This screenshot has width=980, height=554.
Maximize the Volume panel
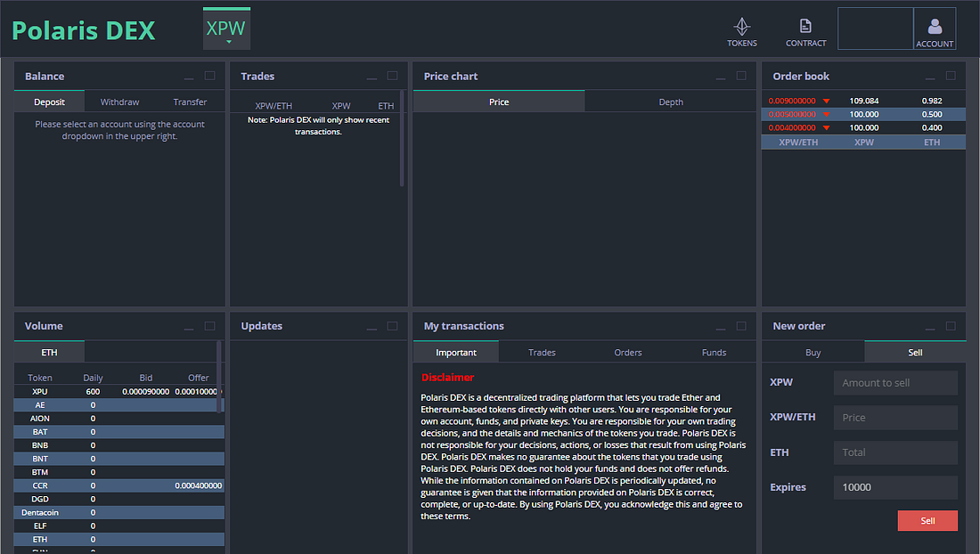(x=210, y=326)
